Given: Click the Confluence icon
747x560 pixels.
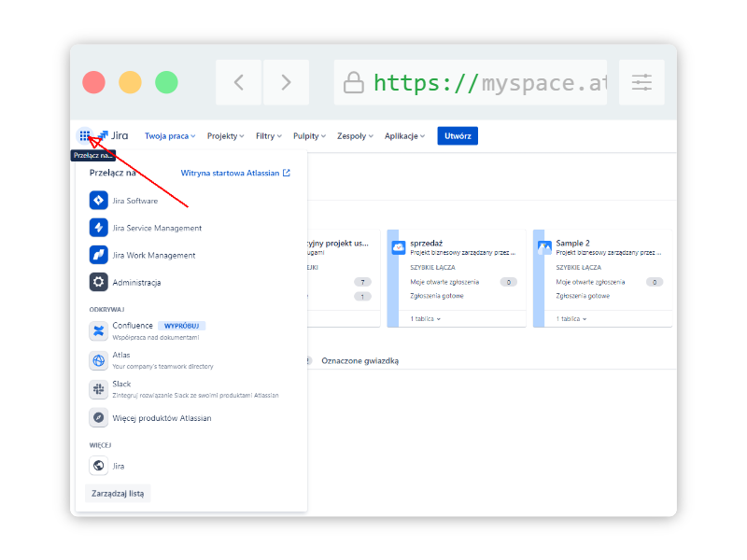Looking at the screenshot, I should (x=99, y=331).
